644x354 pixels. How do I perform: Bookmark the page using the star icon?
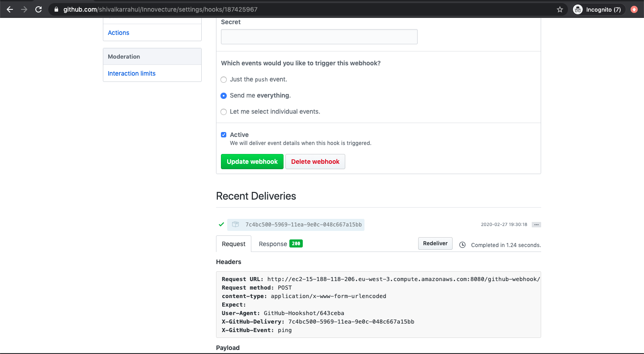click(x=559, y=9)
